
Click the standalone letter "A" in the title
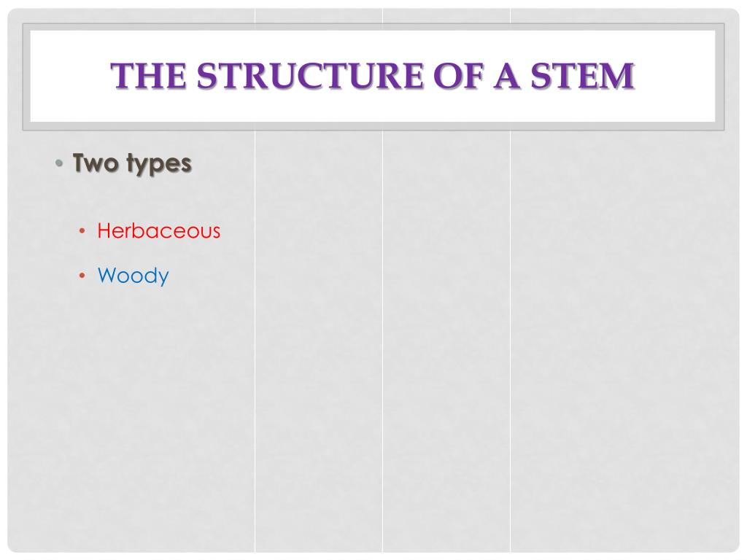click(506, 76)
